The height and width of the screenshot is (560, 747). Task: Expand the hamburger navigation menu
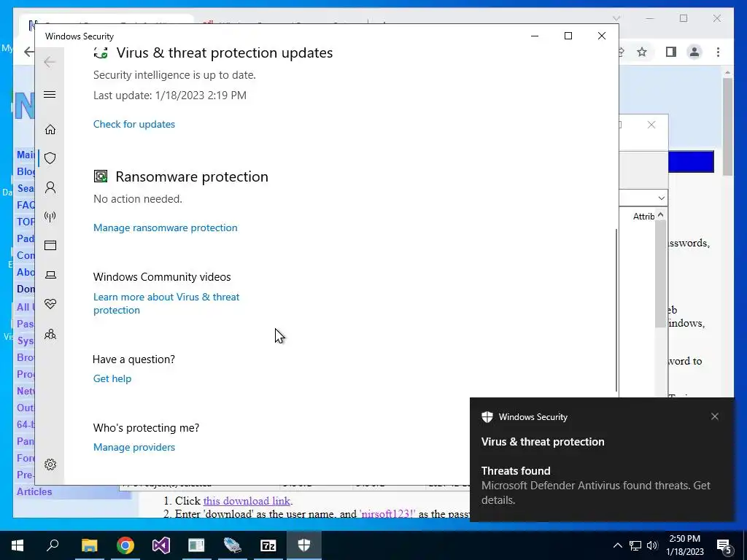(x=50, y=94)
